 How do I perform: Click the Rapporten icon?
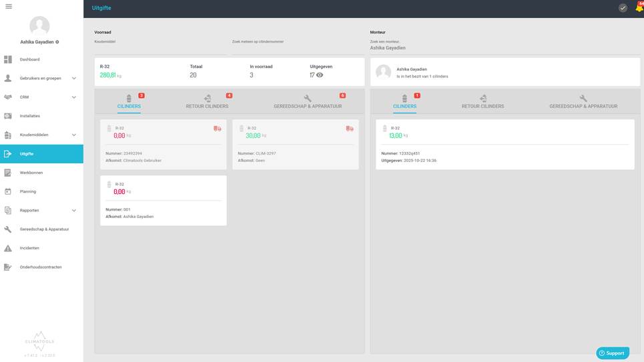click(8, 211)
